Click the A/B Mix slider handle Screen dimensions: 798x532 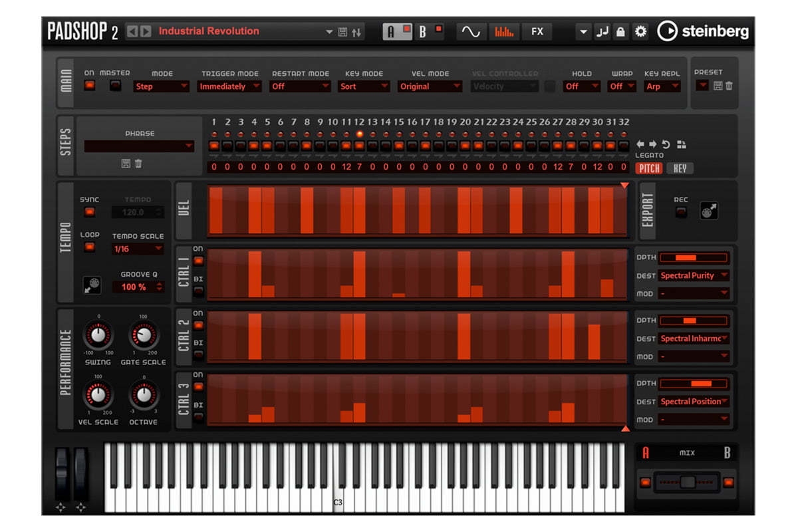point(688,482)
